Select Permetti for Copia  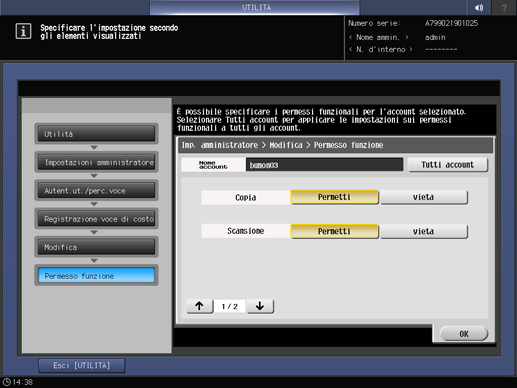tap(334, 197)
